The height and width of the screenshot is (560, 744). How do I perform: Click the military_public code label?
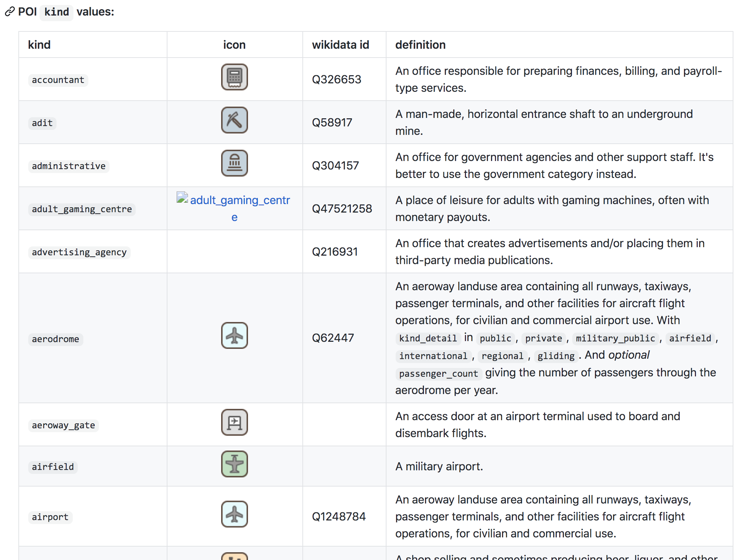click(x=615, y=338)
